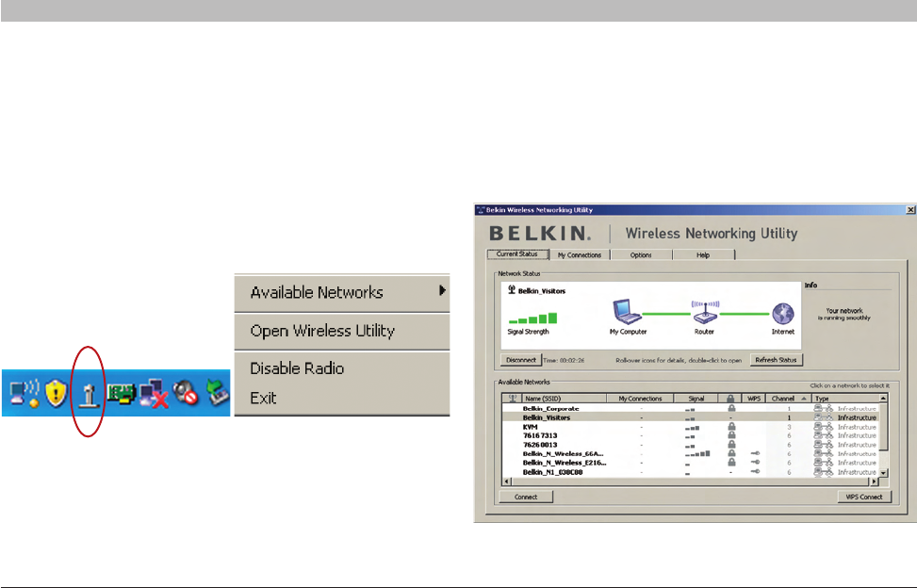Click the vertical scrollbar thumb in network list
The height and width of the screenshot is (588, 917).
pyautogui.click(x=884, y=426)
